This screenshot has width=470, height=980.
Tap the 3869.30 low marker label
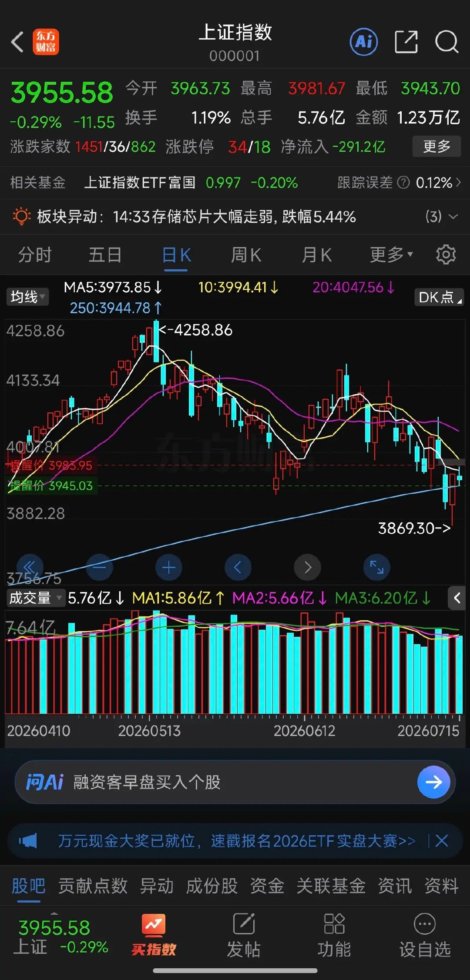[414, 528]
